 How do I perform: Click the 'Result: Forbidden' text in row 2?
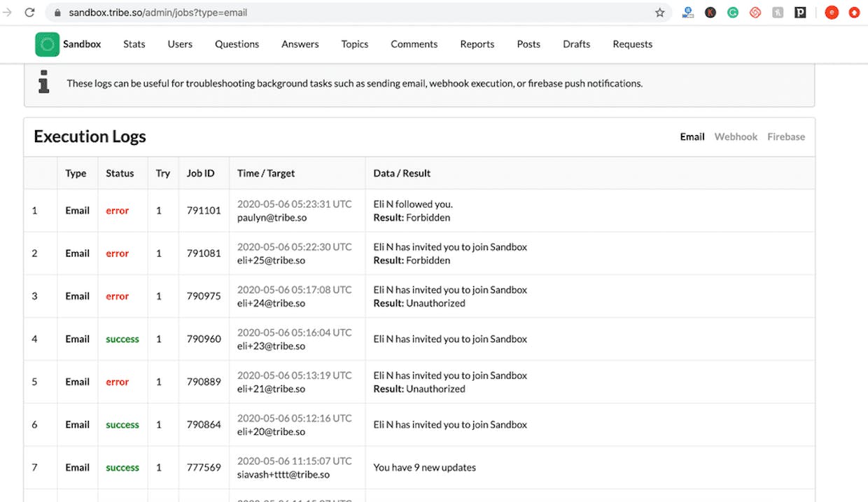tap(412, 260)
